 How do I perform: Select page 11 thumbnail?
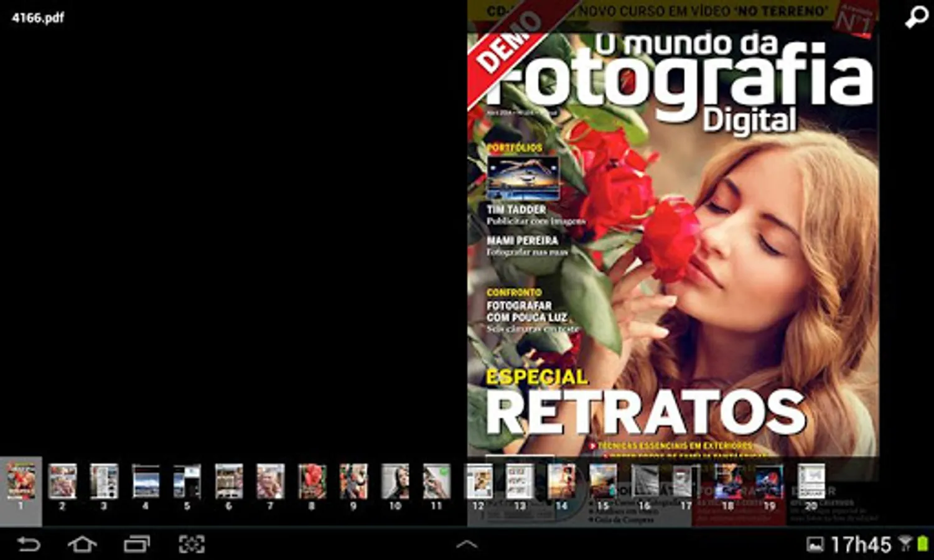point(437,481)
